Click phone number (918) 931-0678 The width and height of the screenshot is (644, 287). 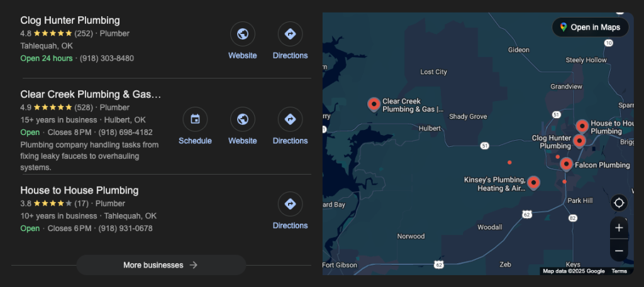(x=125, y=229)
